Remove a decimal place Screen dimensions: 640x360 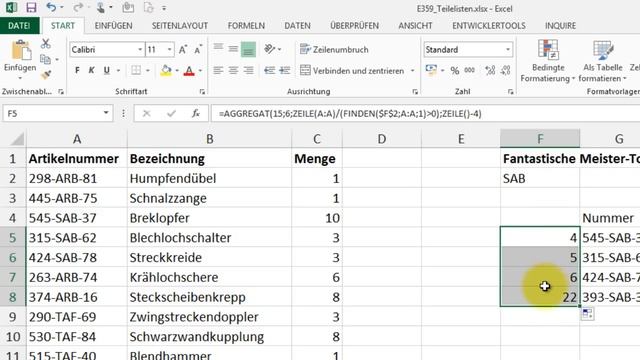pyautogui.click(x=505, y=71)
